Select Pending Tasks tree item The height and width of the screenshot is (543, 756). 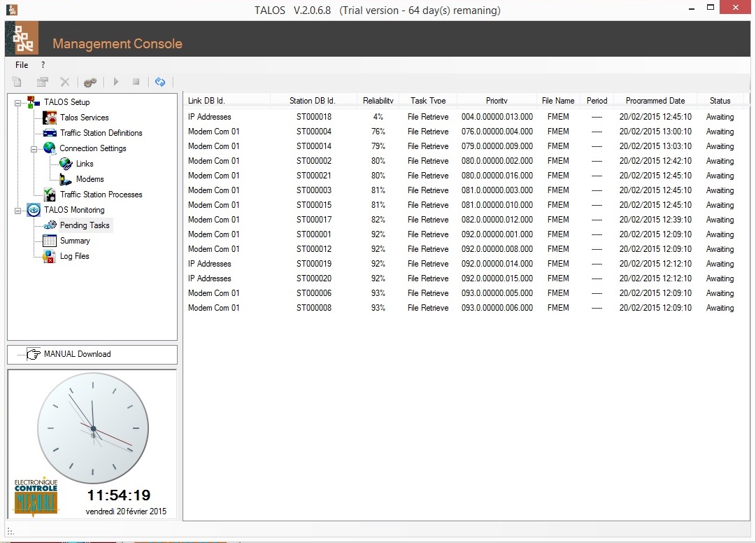pos(85,225)
